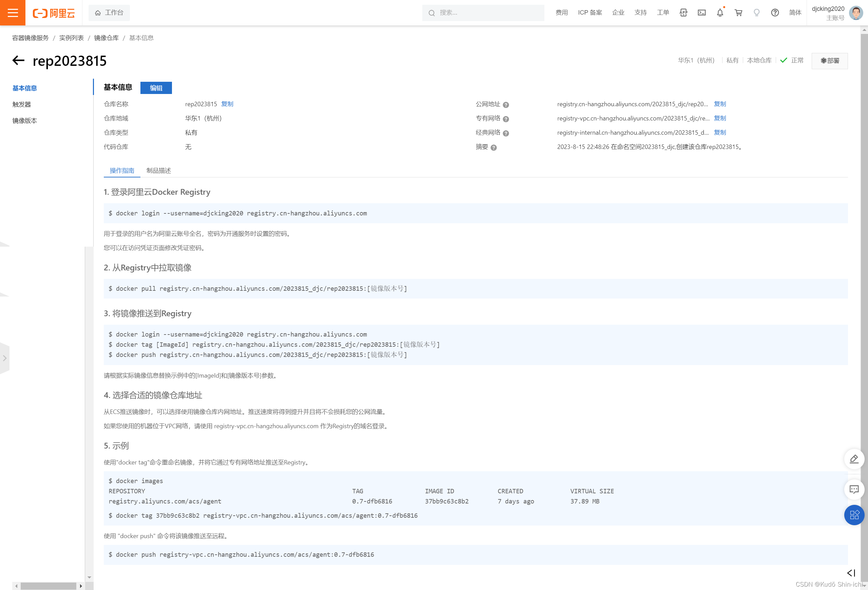868x590 pixels.
Task: Click the blue floating apps grid button
Action: click(854, 515)
